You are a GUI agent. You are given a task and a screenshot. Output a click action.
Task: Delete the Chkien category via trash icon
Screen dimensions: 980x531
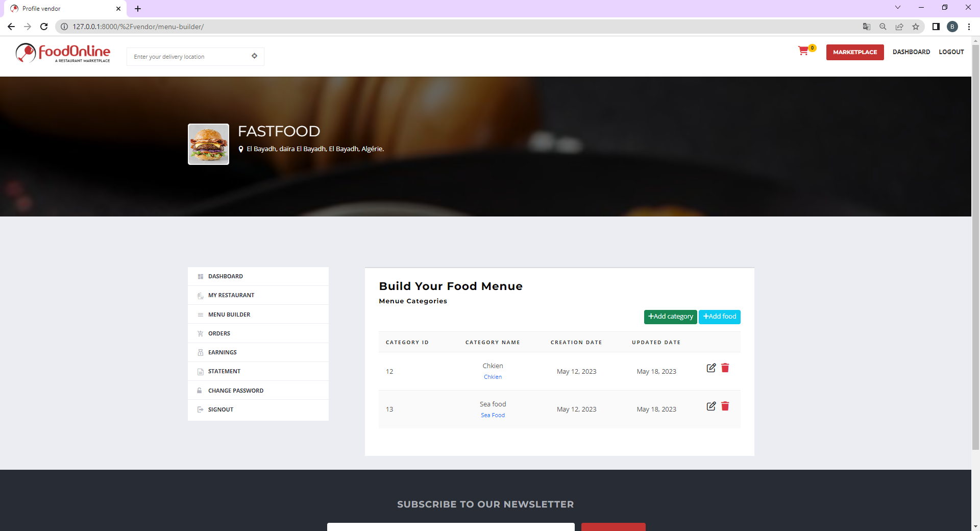pos(725,368)
